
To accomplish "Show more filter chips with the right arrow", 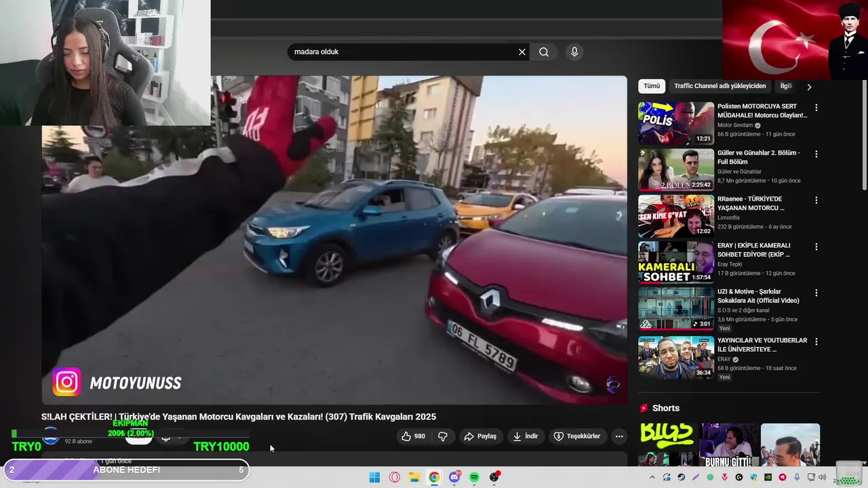I will (x=809, y=87).
